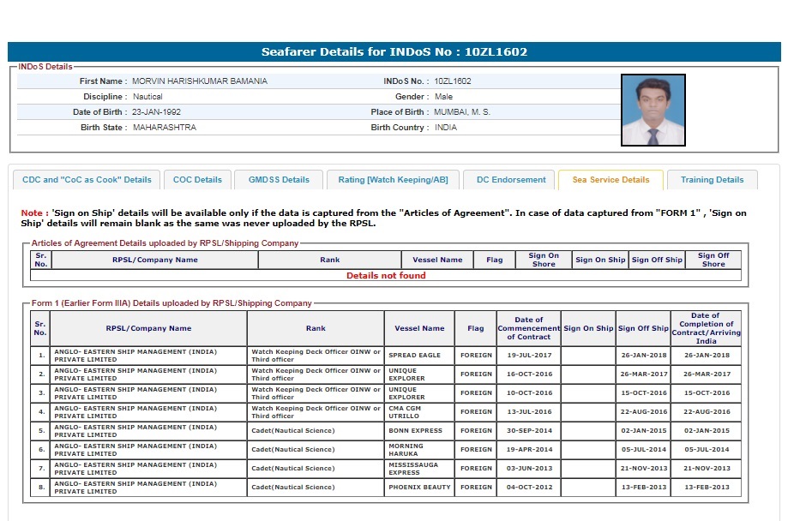Open the Rating [Watch Keeping/AB] tab
812x521 pixels.
point(393,180)
